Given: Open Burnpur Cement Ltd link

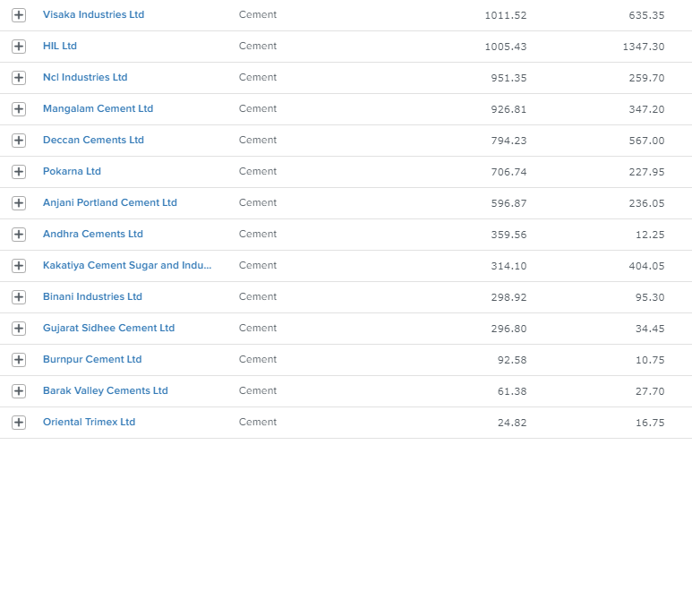Looking at the screenshot, I should (x=92, y=359).
